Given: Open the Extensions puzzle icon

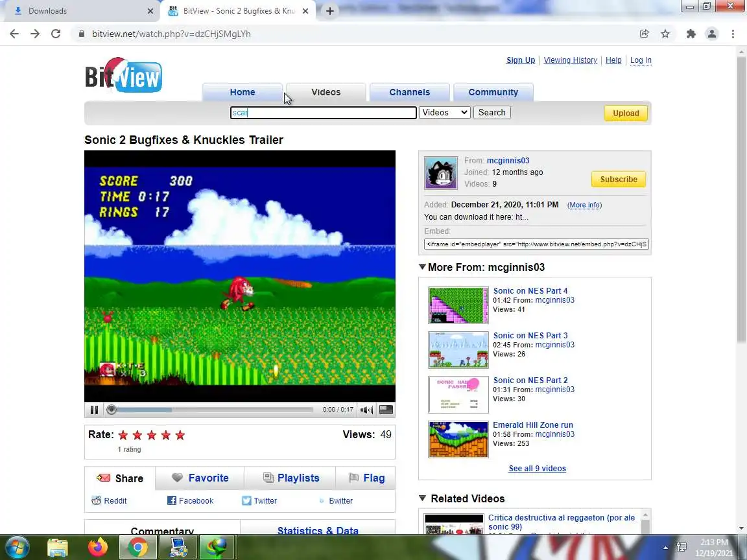Looking at the screenshot, I should click(x=691, y=34).
